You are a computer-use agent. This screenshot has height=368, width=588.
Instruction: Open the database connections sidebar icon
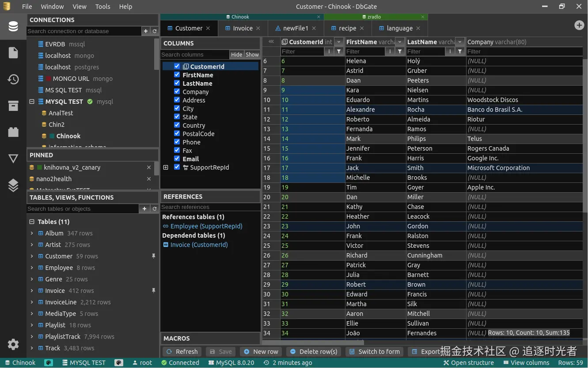pos(13,27)
